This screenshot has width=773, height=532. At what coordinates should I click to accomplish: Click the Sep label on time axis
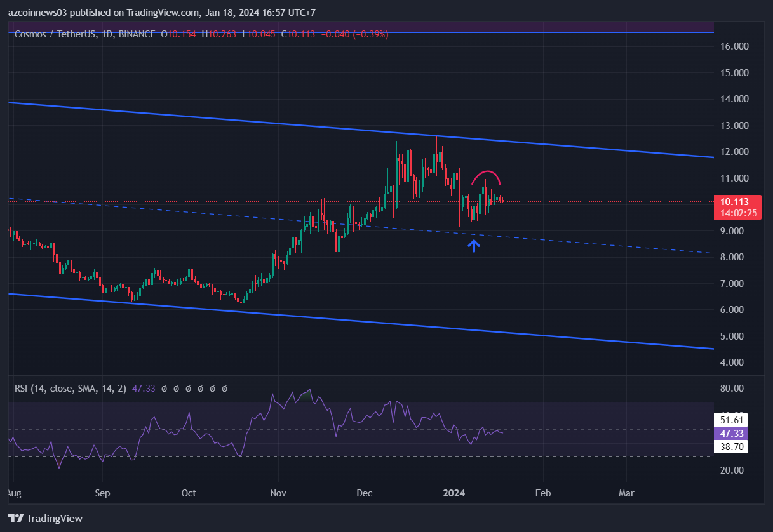pyautogui.click(x=102, y=493)
